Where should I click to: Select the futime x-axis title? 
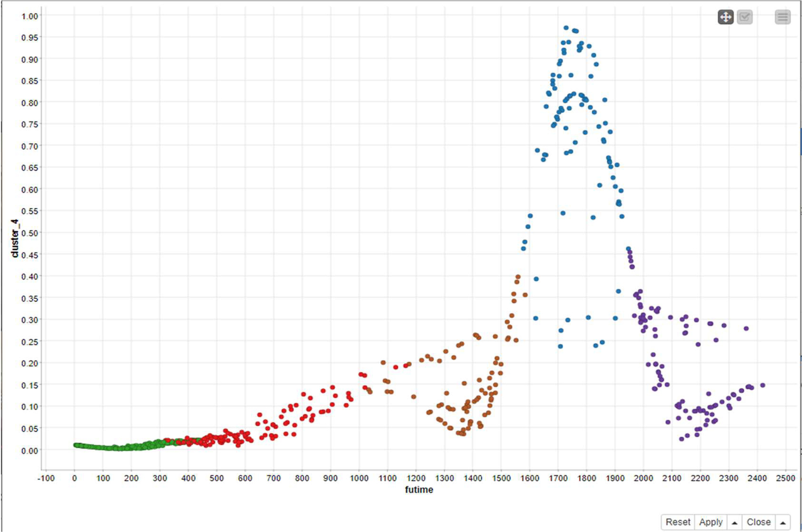(419, 490)
